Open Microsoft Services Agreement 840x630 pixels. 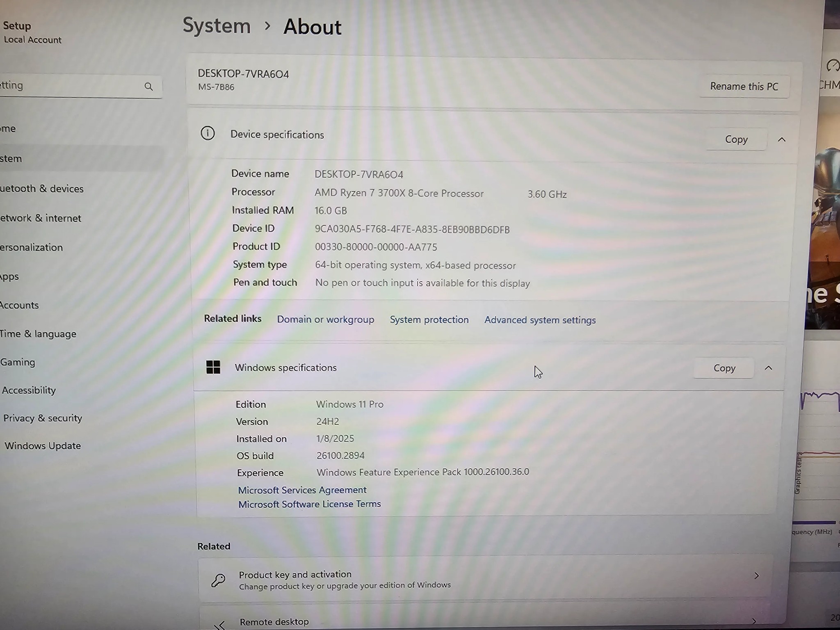302,490
